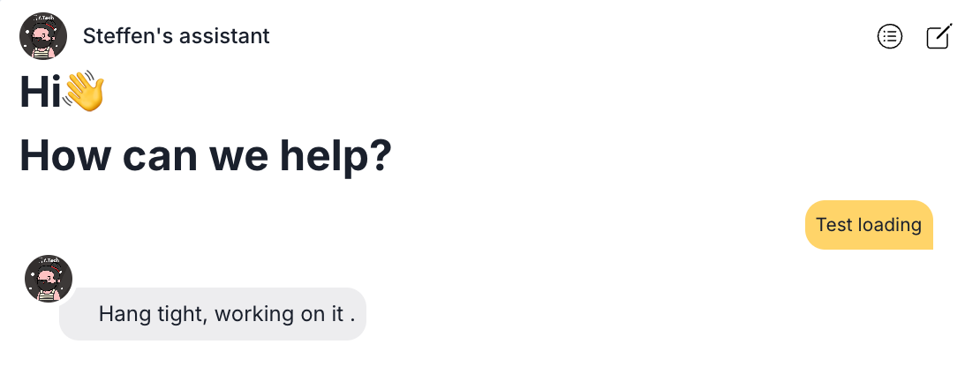Click the "How can we help?" heading
Image resolution: width=980 pixels, height=374 pixels.
pyautogui.click(x=206, y=156)
